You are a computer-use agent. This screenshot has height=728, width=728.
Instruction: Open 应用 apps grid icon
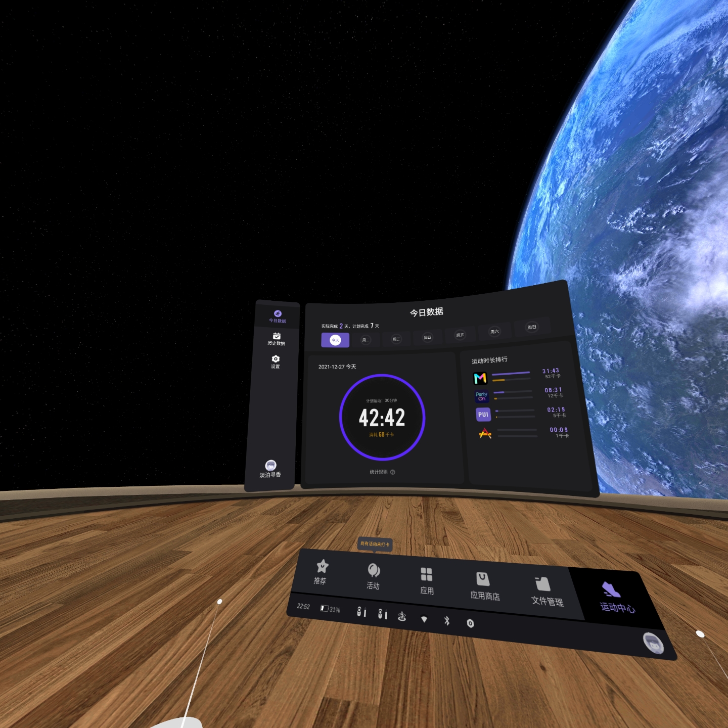427,579
